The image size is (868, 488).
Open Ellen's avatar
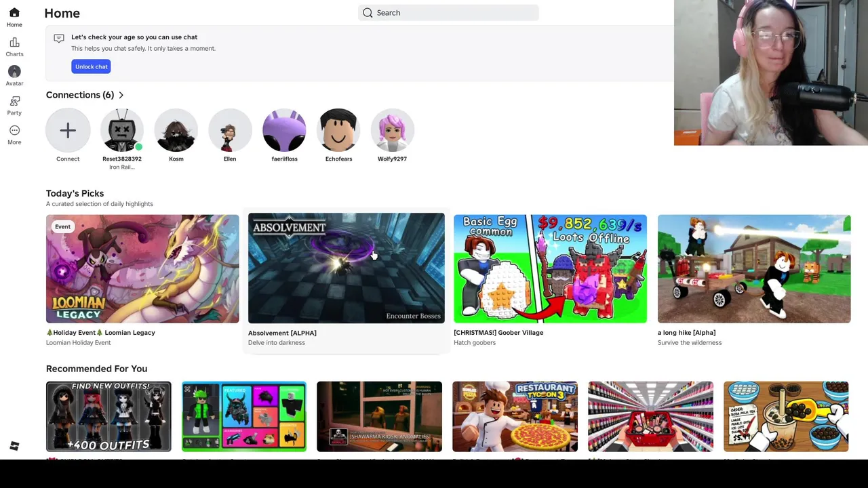[230, 130]
